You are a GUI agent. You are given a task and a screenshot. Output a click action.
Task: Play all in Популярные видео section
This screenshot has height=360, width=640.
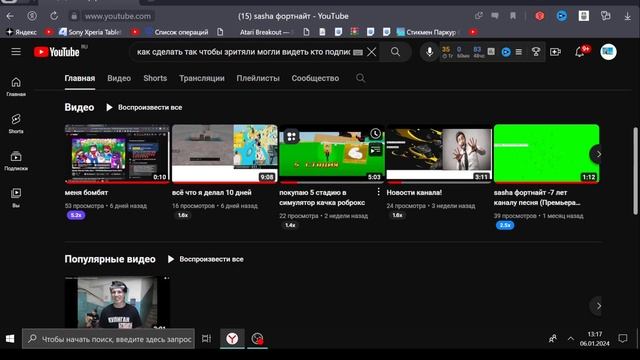[205, 259]
